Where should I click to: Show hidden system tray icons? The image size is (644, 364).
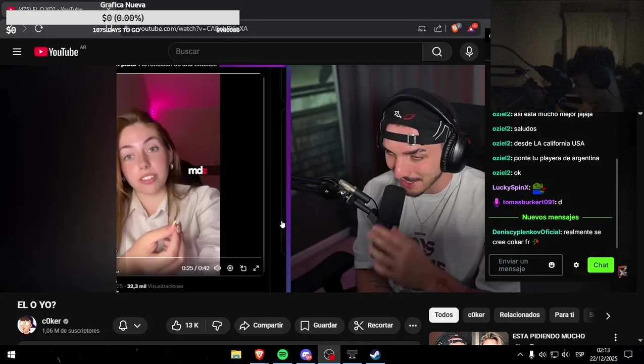pos(520,355)
